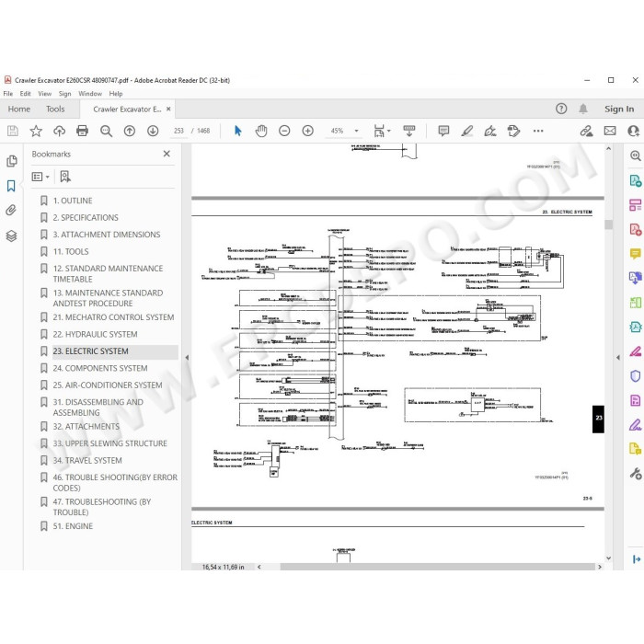This screenshot has width=644, height=644.
Task: Select bookmark 23. ELECTRIC SYSTEM
Action: 90,351
